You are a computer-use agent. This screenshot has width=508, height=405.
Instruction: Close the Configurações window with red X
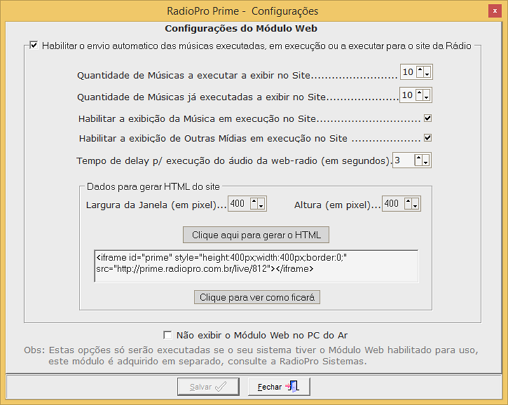(495, 11)
